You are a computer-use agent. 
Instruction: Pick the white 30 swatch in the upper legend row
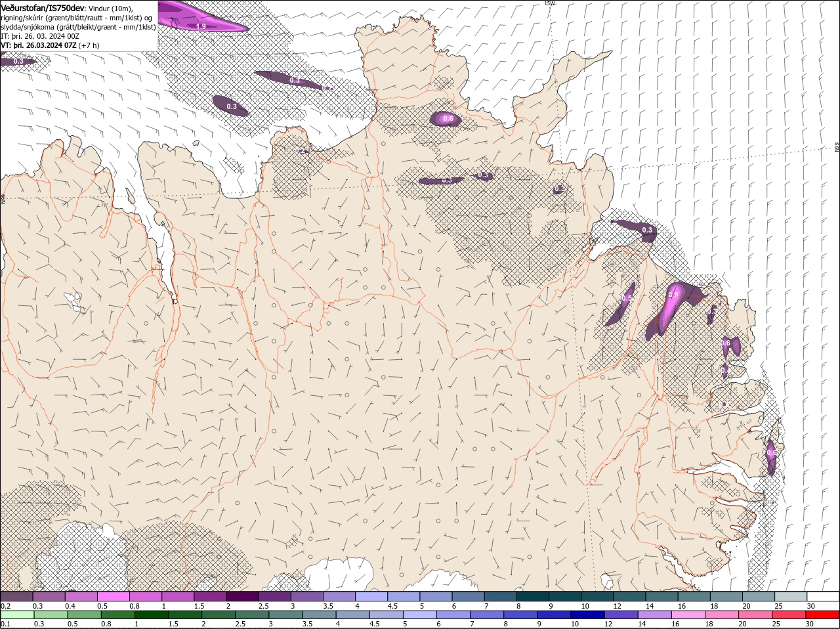[823, 596]
